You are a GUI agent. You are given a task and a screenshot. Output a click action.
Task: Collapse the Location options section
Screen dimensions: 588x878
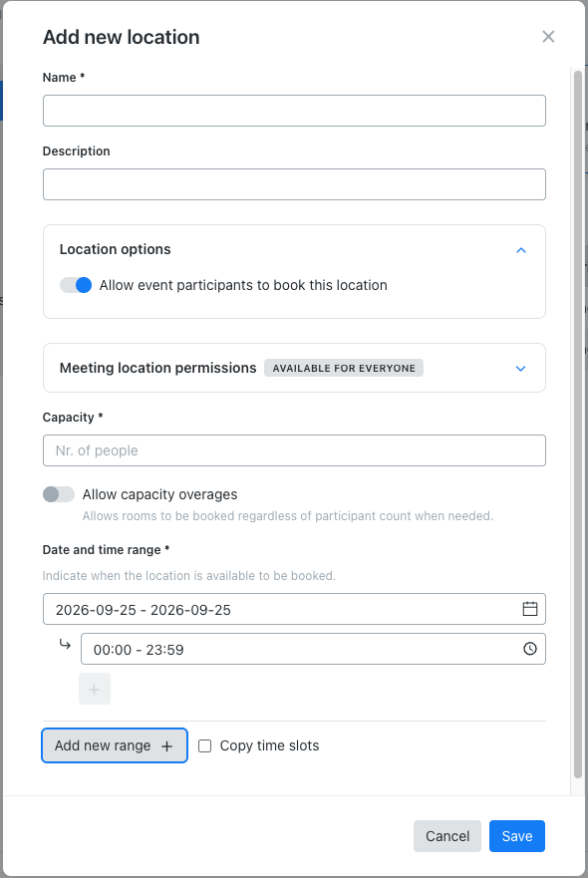(521, 250)
